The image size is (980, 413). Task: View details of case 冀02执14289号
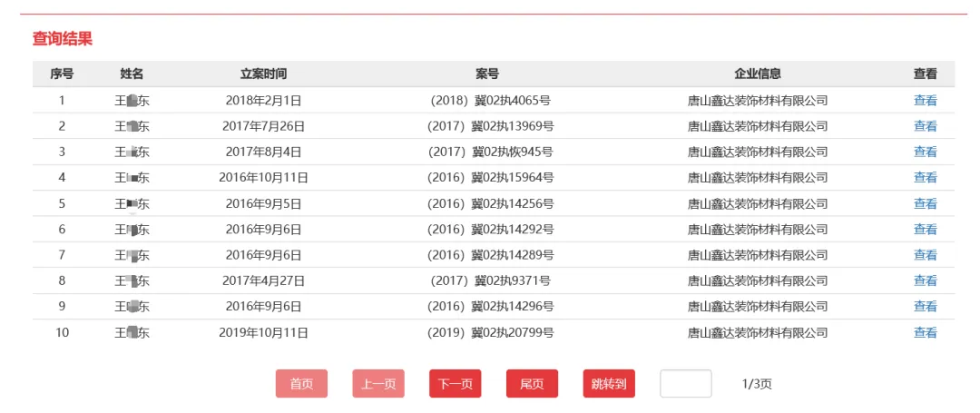tap(925, 255)
